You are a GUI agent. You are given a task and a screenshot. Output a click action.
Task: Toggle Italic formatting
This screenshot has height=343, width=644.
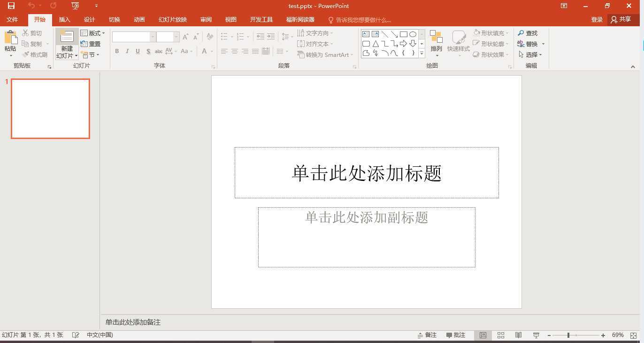(127, 51)
